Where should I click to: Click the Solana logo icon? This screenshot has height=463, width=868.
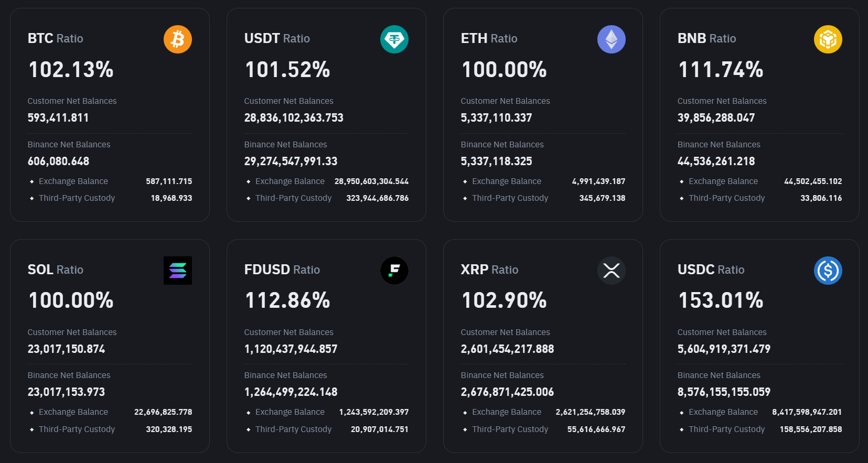(178, 271)
